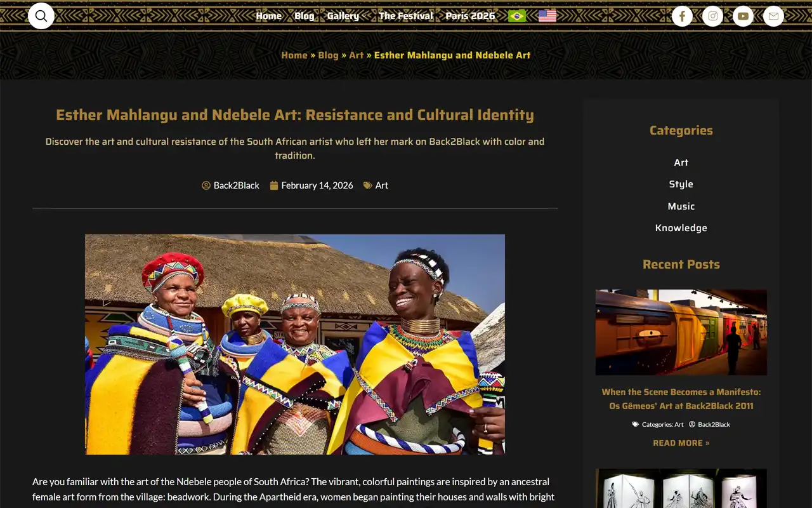Viewport: 812px width, 508px height.
Task: Click the article title heading
Action: click(295, 115)
